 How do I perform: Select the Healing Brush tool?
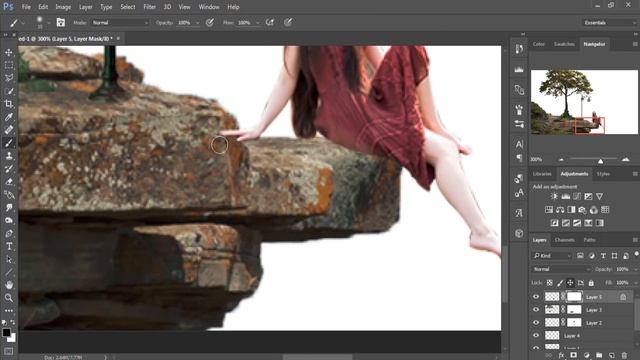tap(9, 130)
